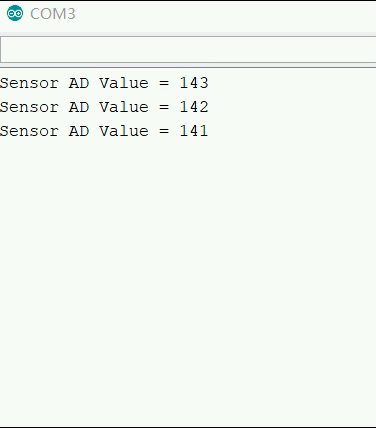The height and width of the screenshot is (428, 376).
Task: Focus the serial send input field
Action: click(x=188, y=49)
